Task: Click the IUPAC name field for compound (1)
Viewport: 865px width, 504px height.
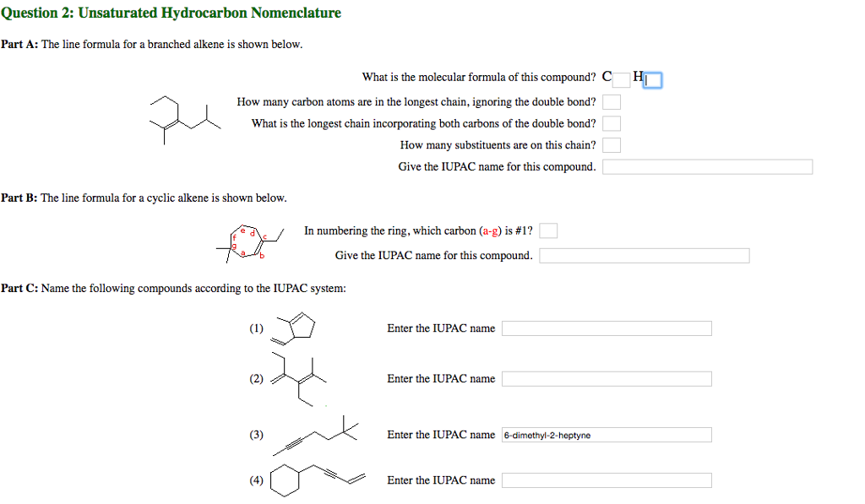Action: click(607, 328)
